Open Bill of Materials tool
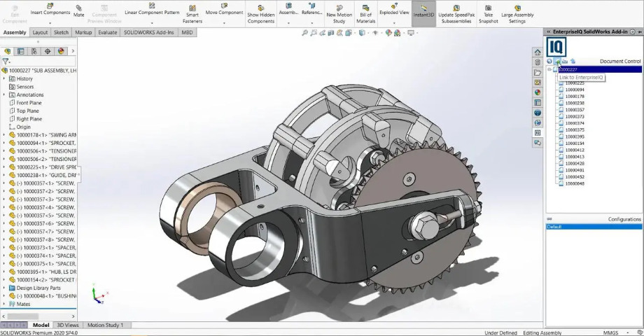The width and height of the screenshot is (644, 336). click(365, 14)
